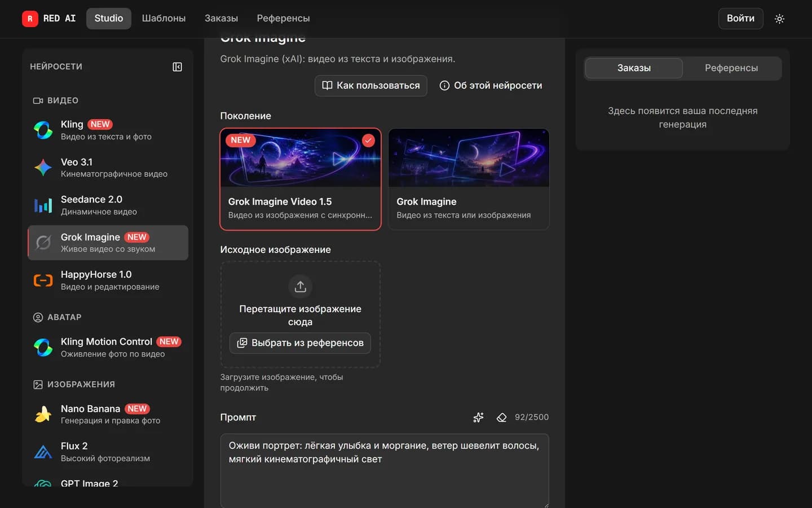Screen dimensions: 812x508
Task: Click the RED AI logo
Action: pyautogui.click(x=49, y=19)
